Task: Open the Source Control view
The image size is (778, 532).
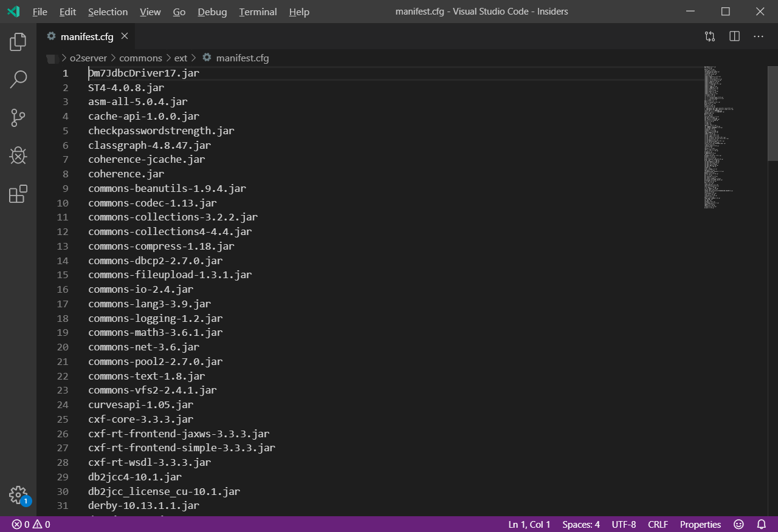Action: click(18, 118)
